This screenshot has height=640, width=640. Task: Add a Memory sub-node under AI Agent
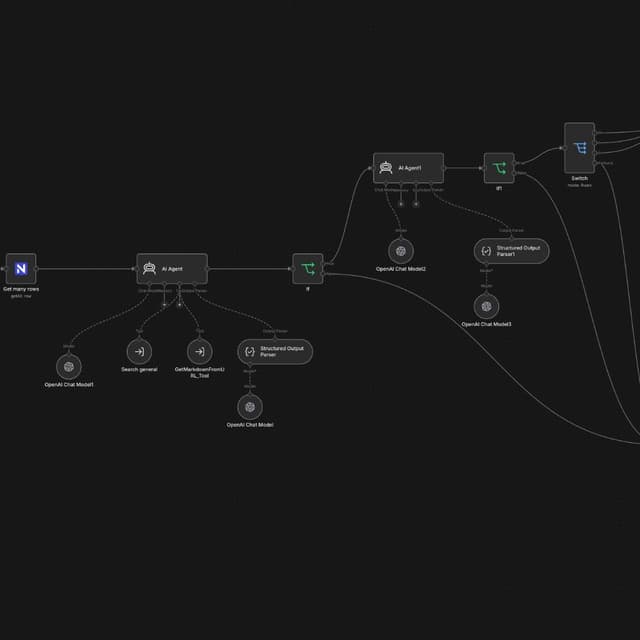pos(164,304)
